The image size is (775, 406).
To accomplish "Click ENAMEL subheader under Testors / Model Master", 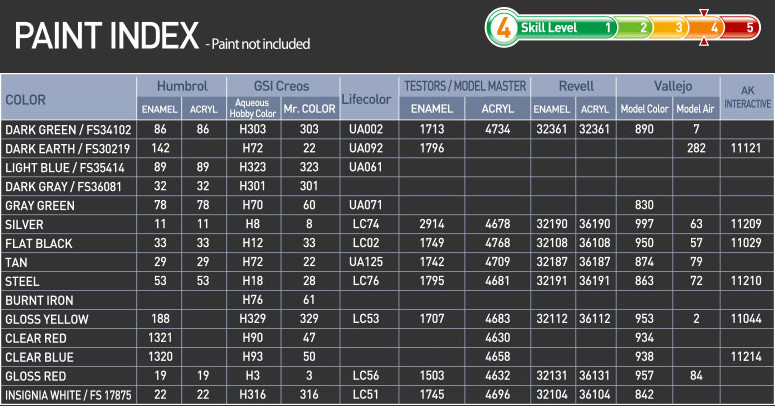I will [x=432, y=109].
